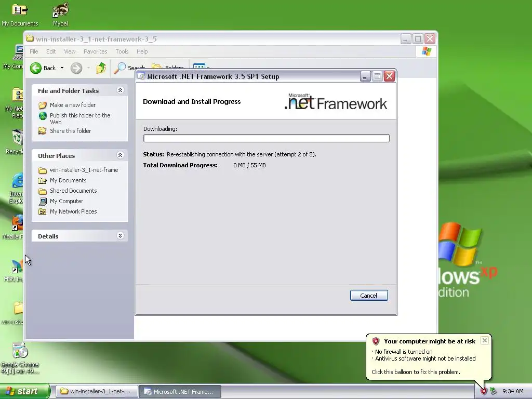Screen dimensions: 532x399
Task: Close the security risk balloon
Action: pyautogui.click(x=485, y=340)
